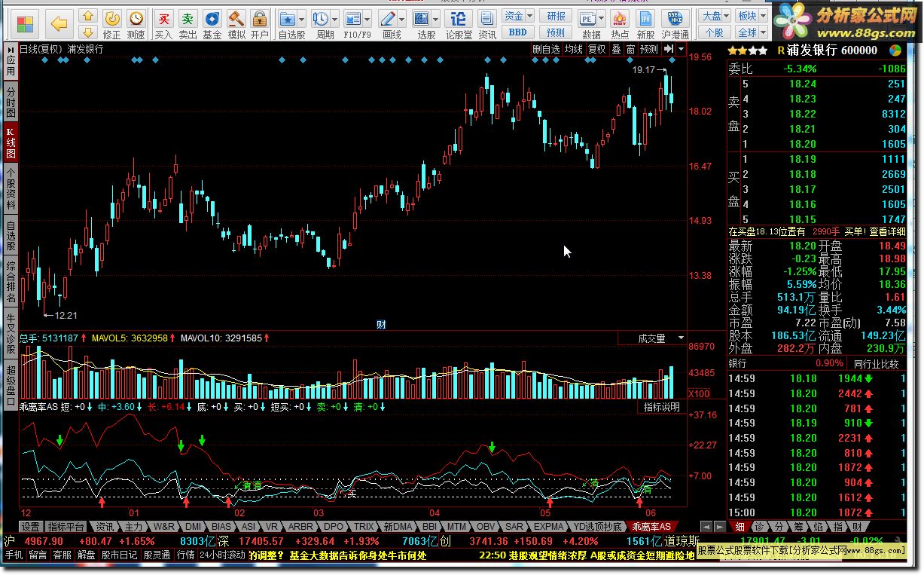Select the 细 detail tab in right panel

740,526
